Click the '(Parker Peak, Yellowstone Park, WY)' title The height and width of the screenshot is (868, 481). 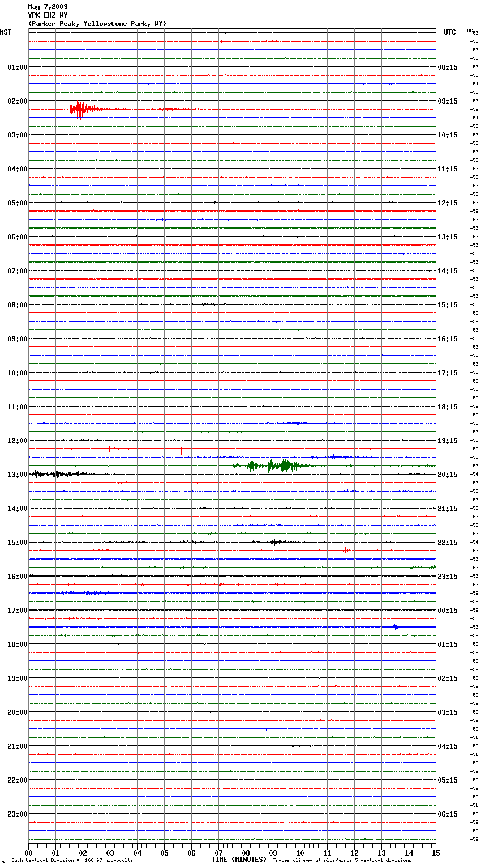click(x=97, y=24)
